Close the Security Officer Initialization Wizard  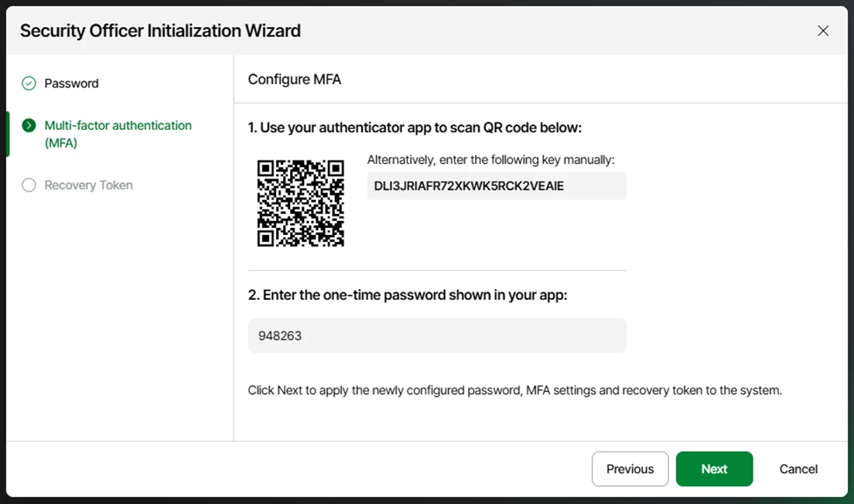pos(823,31)
